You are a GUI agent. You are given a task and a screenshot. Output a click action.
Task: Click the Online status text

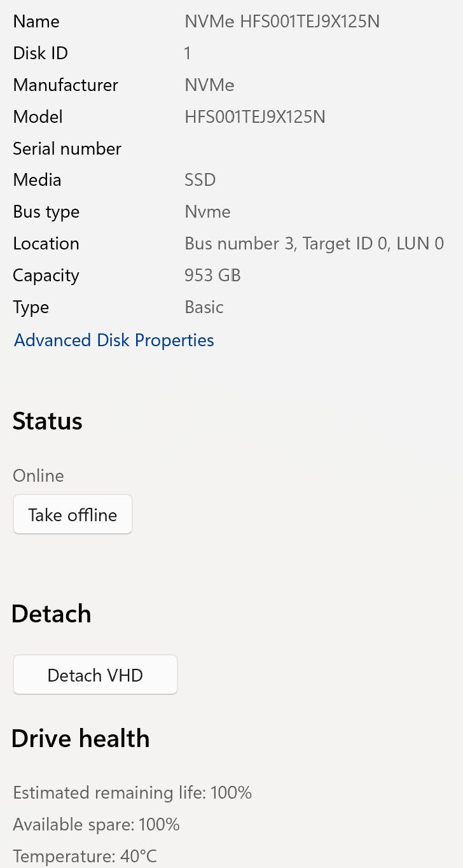[x=38, y=476]
